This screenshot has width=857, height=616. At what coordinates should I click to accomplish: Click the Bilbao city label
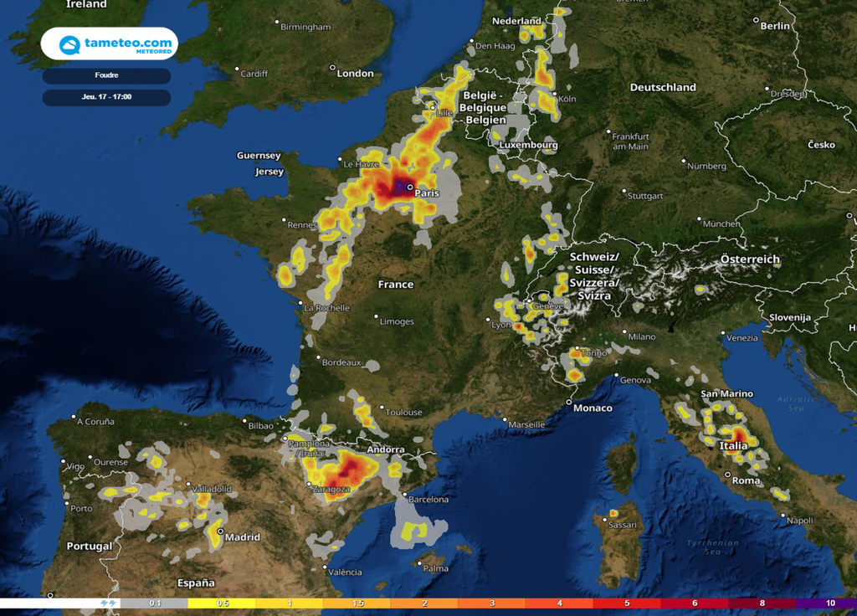pyautogui.click(x=261, y=426)
